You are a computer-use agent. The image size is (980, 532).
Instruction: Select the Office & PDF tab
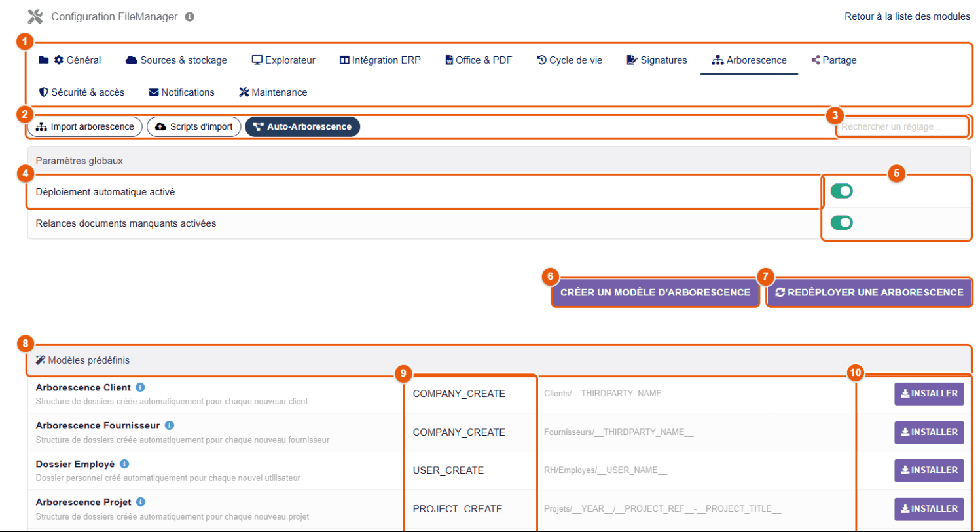pyautogui.click(x=478, y=60)
